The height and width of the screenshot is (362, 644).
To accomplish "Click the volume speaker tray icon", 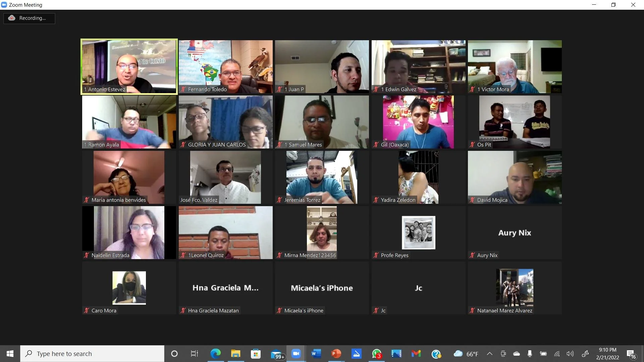I will click(x=570, y=354).
